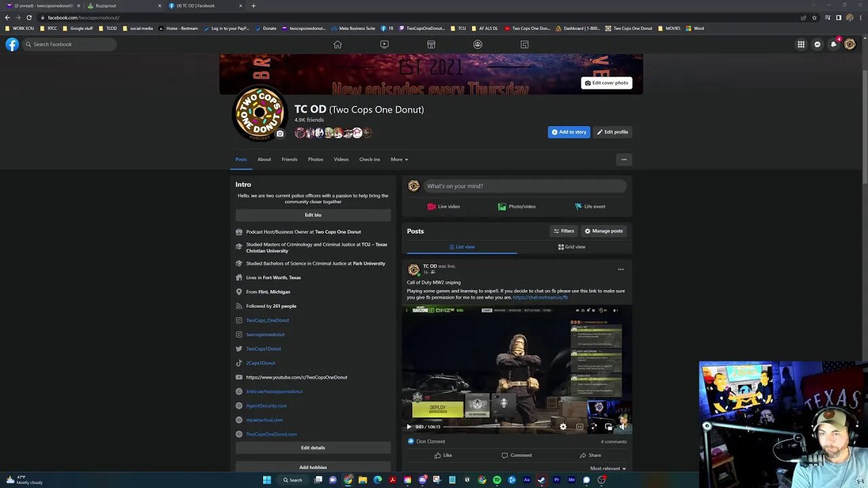Click Add hobbies
The image size is (868, 488).
pyautogui.click(x=313, y=467)
